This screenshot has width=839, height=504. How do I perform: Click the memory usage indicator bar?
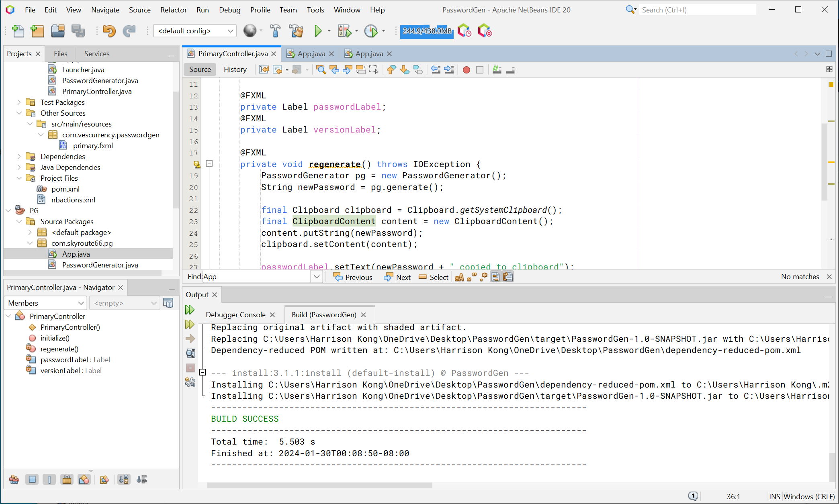tap(427, 31)
